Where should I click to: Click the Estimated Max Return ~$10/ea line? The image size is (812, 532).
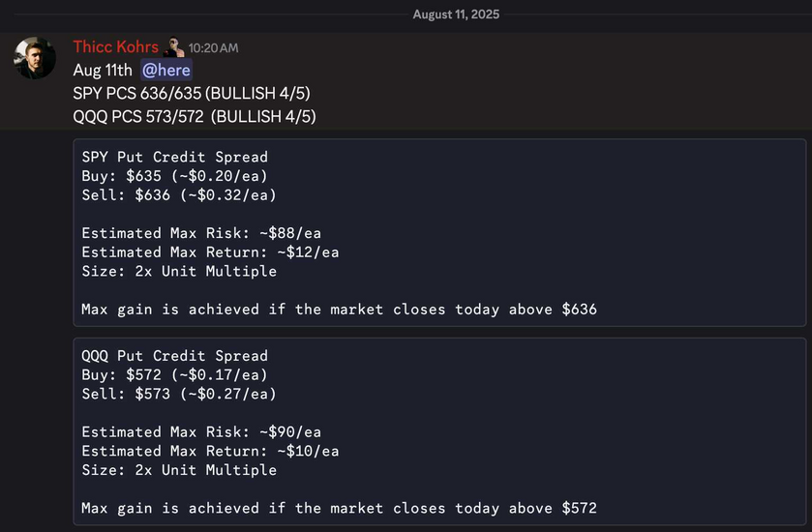[x=210, y=452]
